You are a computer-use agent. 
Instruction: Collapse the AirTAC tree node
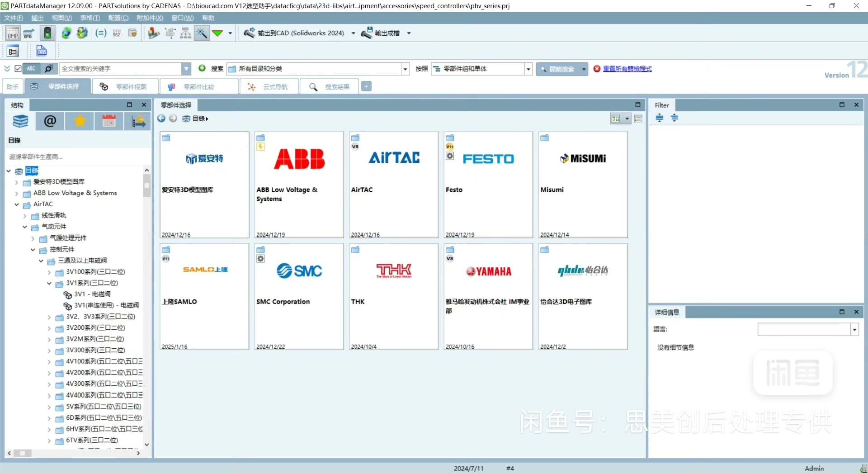click(17, 204)
